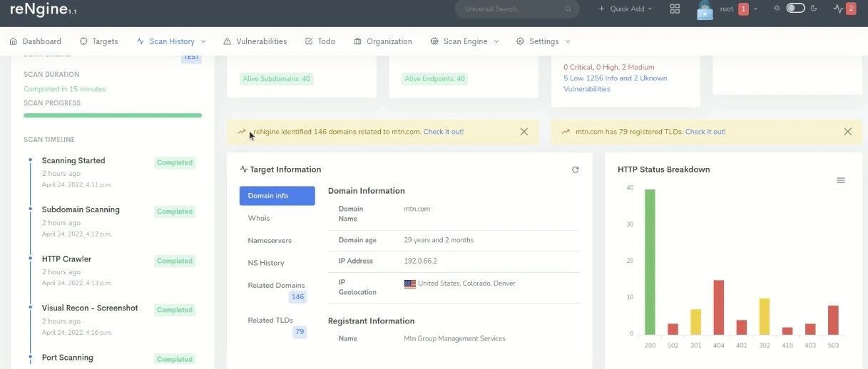The width and height of the screenshot is (868, 369).
Task: Click the 146 badge under Related Domains
Action: click(297, 297)
